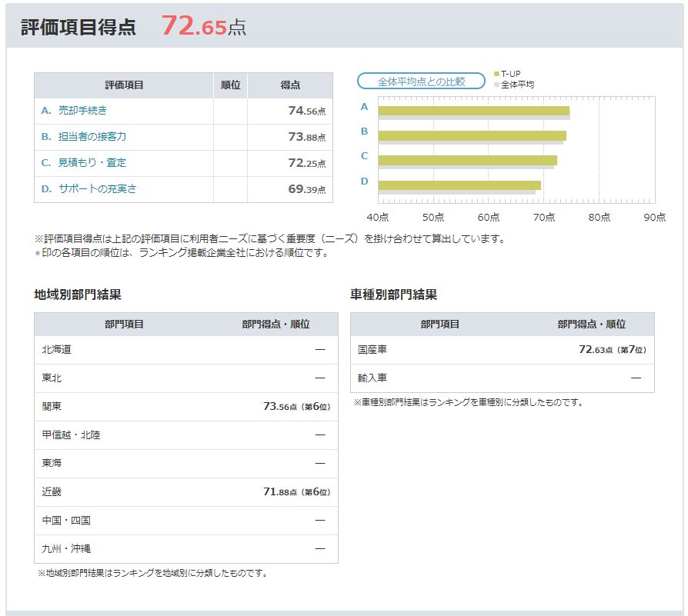688x616 pixels.
Task: Select the 71.88点 (第6位) value
Action: pyautogui.click(x=296, y=492)
